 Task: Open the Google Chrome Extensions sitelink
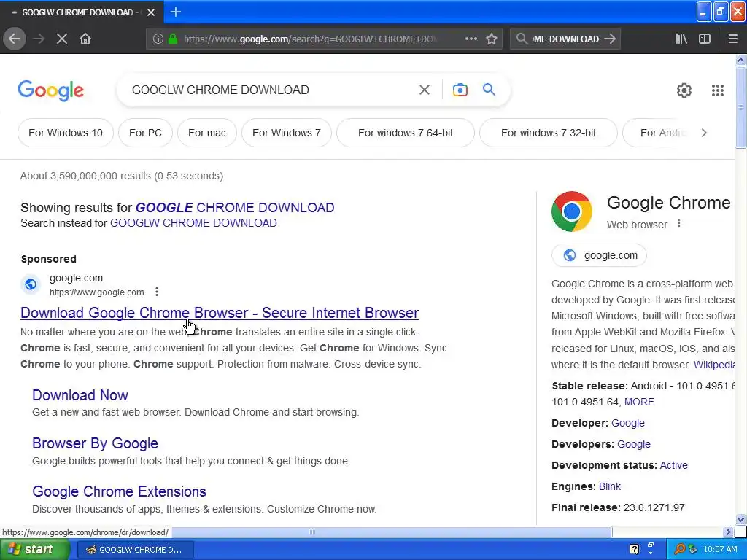[x=119, y=491]
